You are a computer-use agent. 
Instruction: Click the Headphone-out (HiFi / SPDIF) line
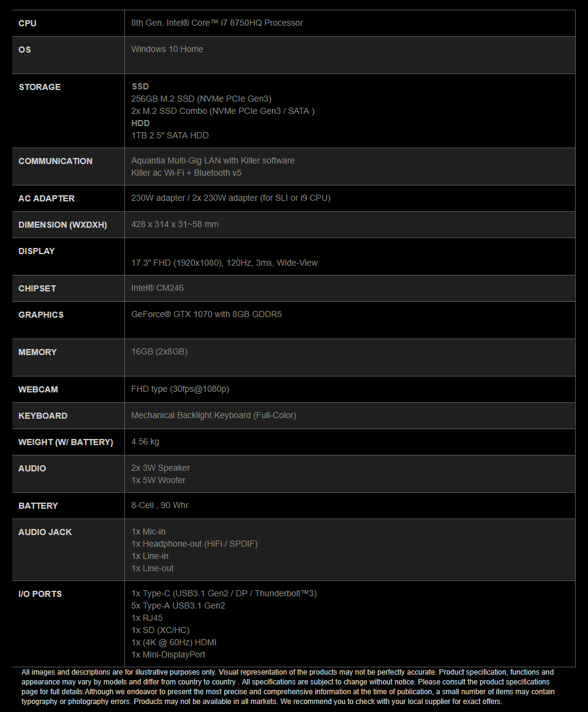[195, 544]
